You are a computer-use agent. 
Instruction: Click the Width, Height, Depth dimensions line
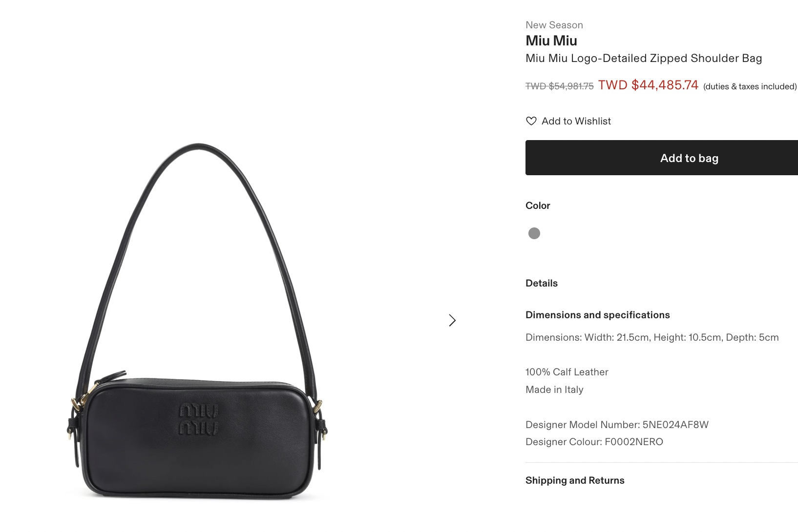click(x=652, y=337)
